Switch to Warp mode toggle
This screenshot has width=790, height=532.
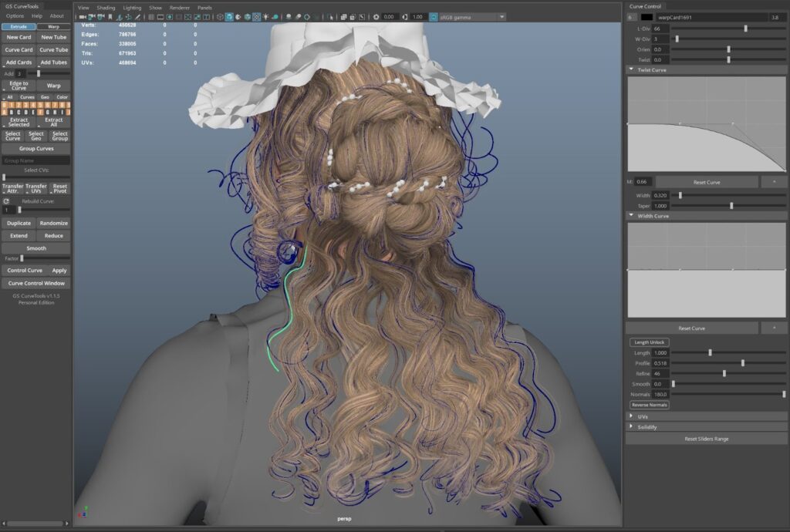click(x=53, y=26)
